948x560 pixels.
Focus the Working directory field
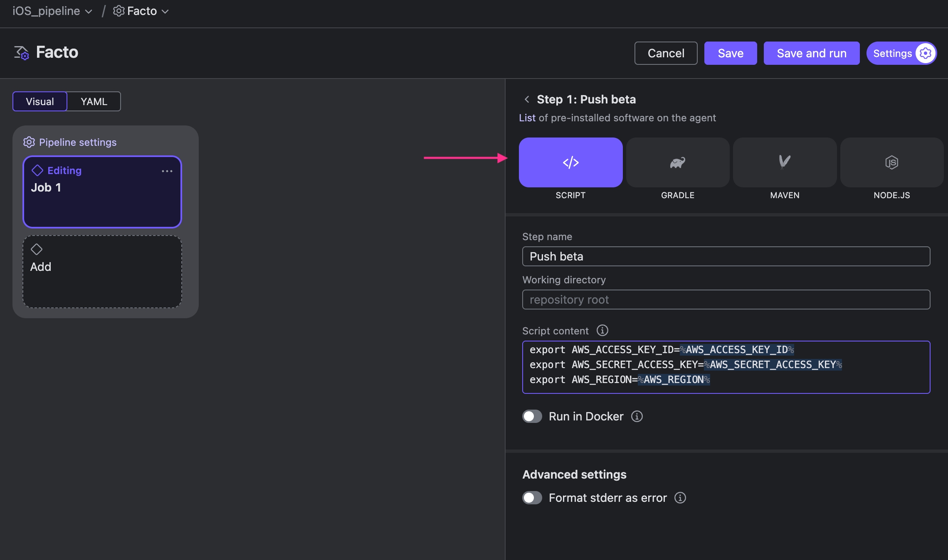[x=726, y=300]
